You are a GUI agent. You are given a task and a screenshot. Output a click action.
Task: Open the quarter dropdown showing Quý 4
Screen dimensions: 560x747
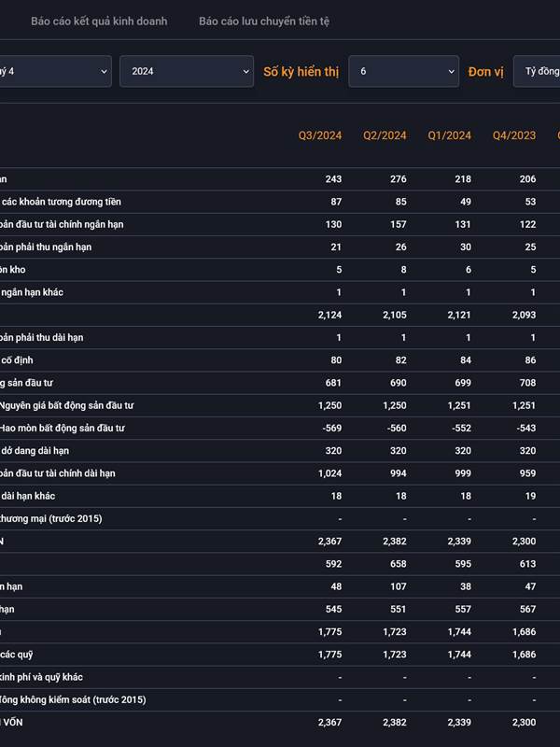point(56,72)
